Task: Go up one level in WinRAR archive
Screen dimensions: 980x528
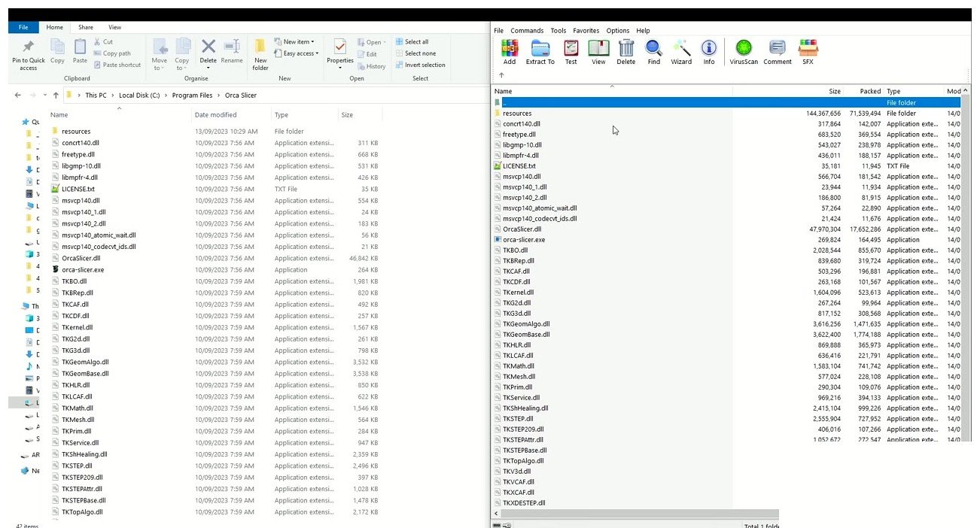Action: 501,75
